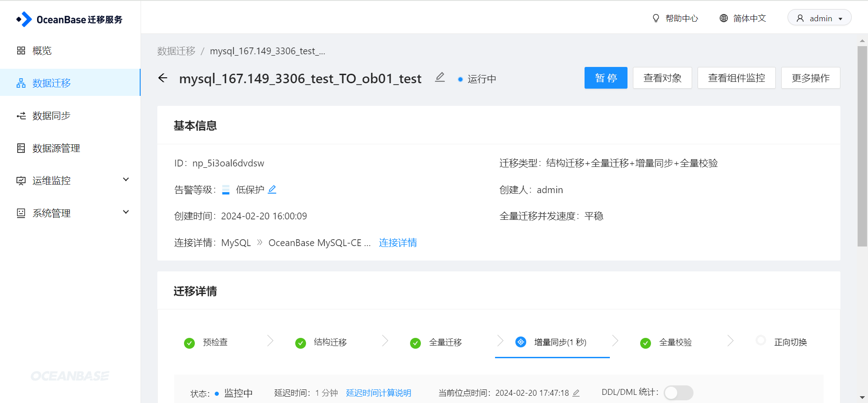This screenshot has height=403, width=868.
Task: Click the 全量迁移 green check icon
Action: pos(415,343)
